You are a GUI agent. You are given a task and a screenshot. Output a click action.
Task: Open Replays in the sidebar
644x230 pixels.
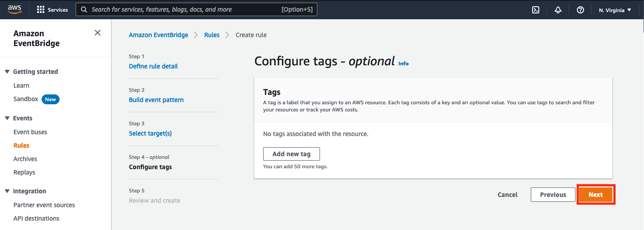click(x=24, y=172)
